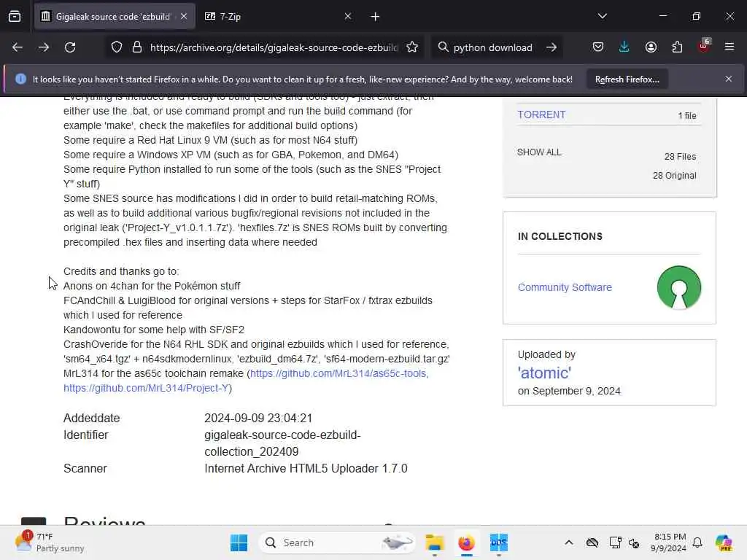This screenshot has height=560, width=747.
Task: Click the search magnifier icon in search bar
Action: click(x=443, y=47)
